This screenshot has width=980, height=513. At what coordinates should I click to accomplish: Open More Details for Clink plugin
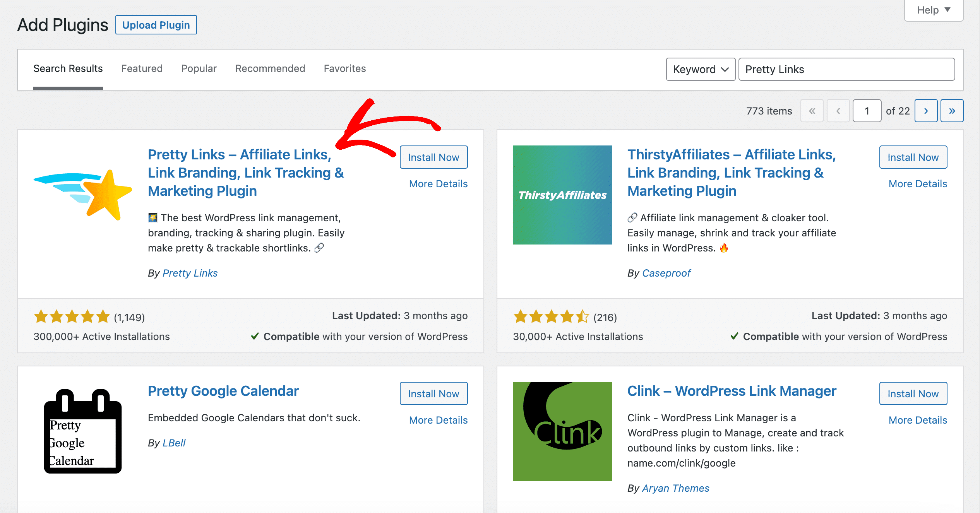[x=918, y=420]
